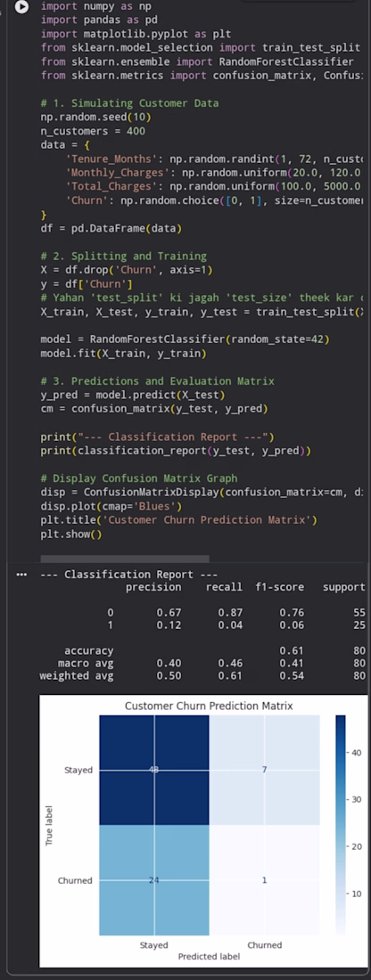The width and height of the screenshot is (371, 980).
Task: Run the code cell with the play button
Action: click(22, 7)
